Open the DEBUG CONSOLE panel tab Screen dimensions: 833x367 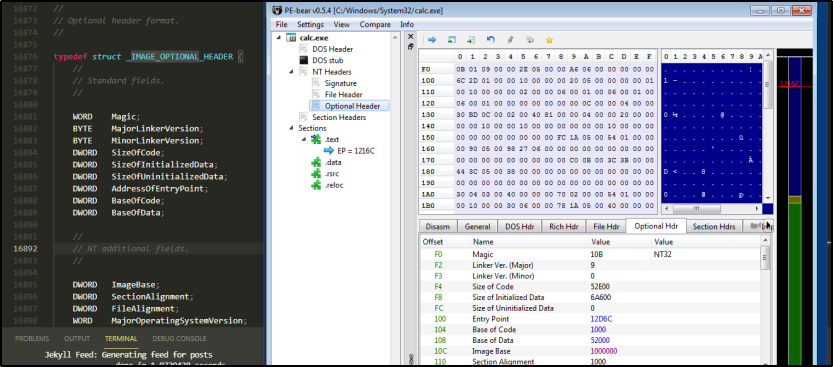pyautogui.click(x=180, y=338)
